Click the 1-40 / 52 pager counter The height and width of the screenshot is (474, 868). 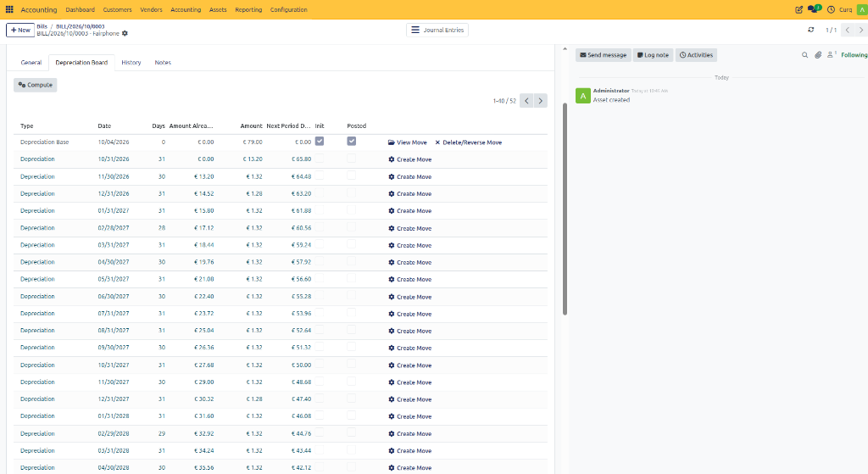[x=504, y=101]
